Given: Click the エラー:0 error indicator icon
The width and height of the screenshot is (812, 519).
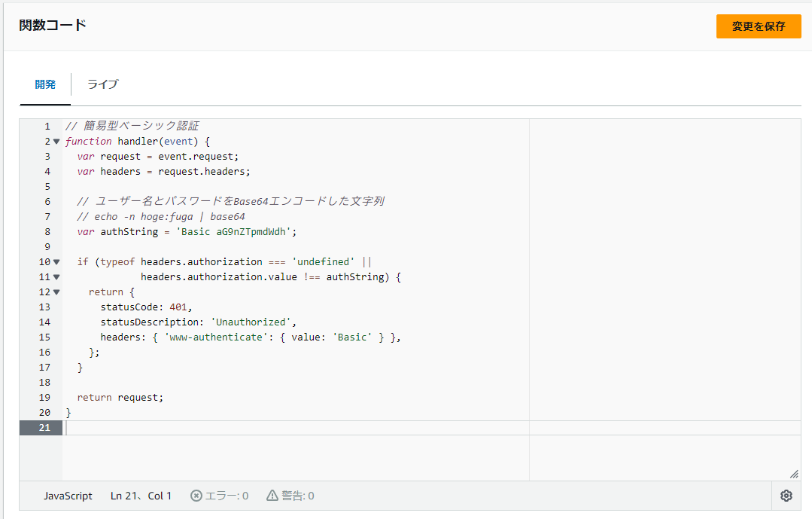Looking at the screenshot, I should [196, 495].
